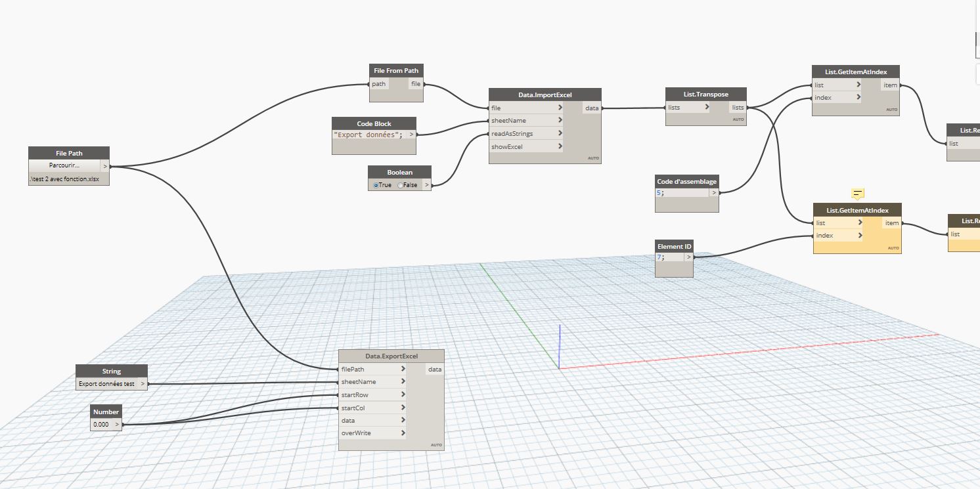The image size is (980, 489).
Task: Select the True radio button in Boolean
Action: [x=376, y=185]
